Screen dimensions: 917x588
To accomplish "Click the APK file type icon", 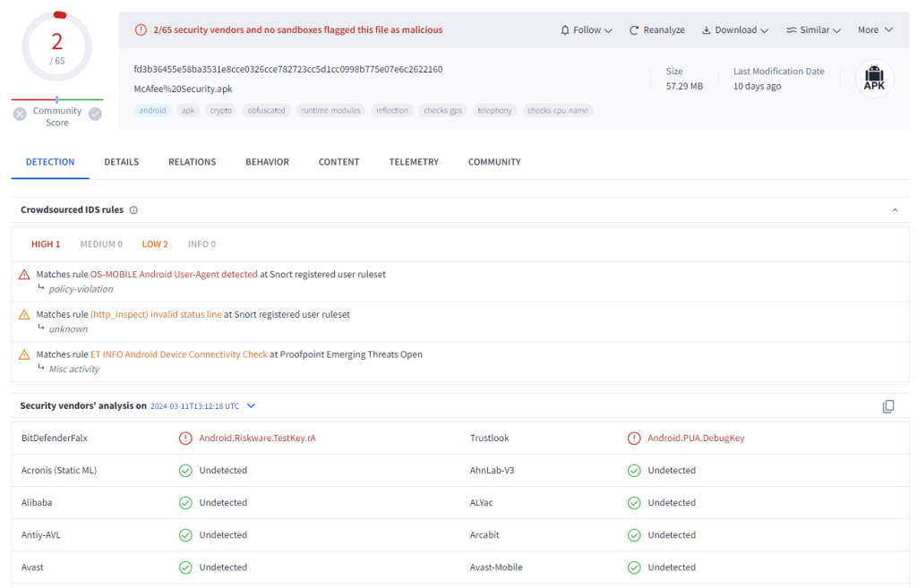I will coord(874,77).
